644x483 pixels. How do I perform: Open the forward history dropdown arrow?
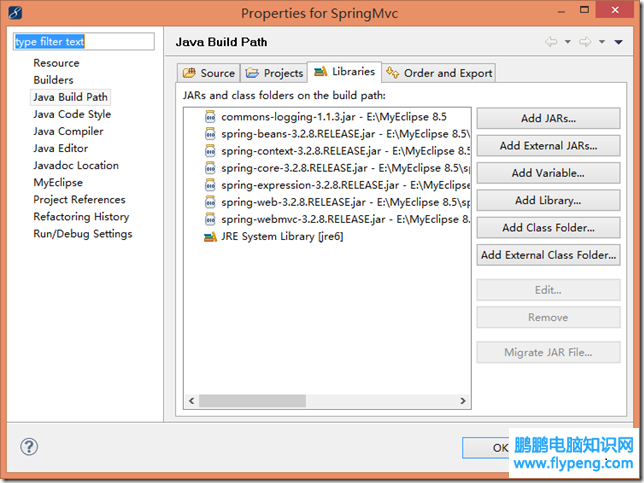pos(602,41)
